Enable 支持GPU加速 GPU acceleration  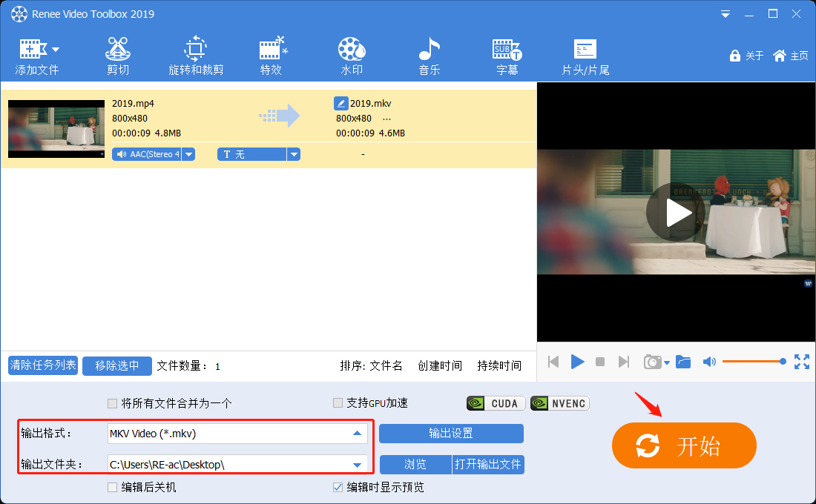point(338,402)
